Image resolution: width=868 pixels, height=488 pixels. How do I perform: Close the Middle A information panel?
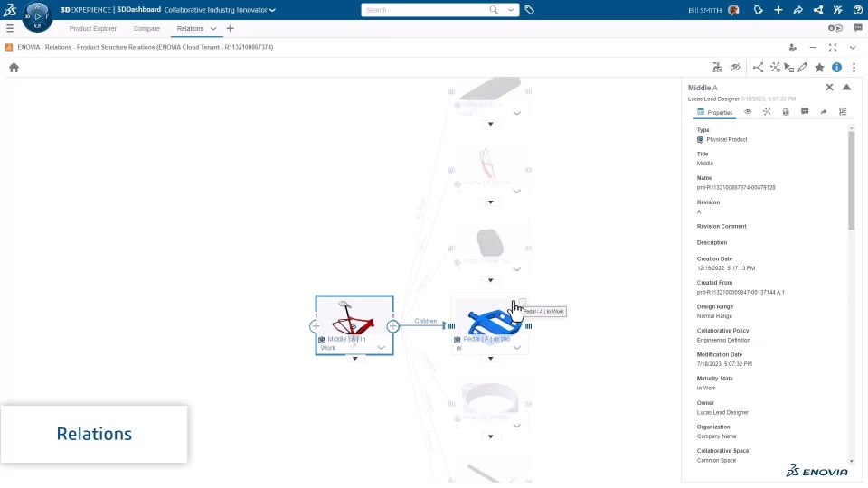829,88
